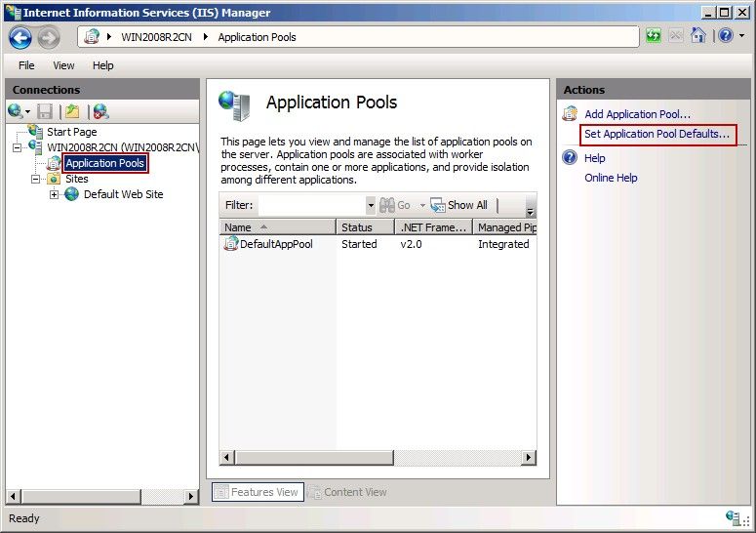Image resolution: width=756 pixels, height=533 pixels.
Task: Expand breadcrumb arrow before WIN2008R2CN
Action: click(109, 37)
